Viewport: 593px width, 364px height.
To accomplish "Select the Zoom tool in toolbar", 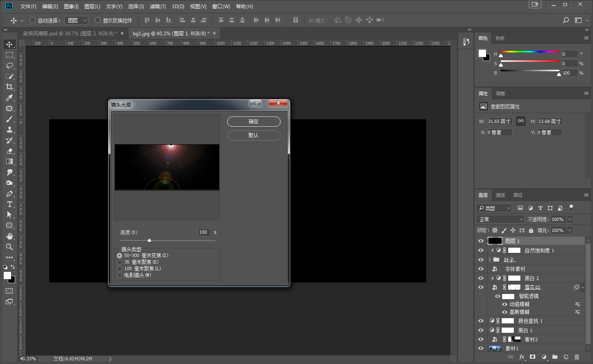I will point(9,247).
